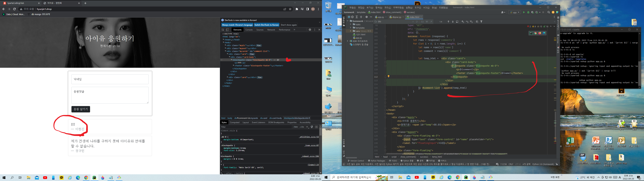Click the Windows Start button on left taskbar

[x=4, y=178]
